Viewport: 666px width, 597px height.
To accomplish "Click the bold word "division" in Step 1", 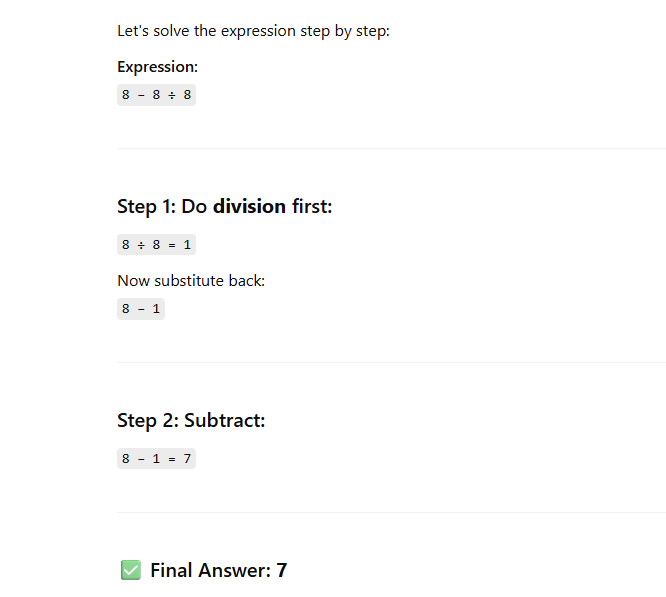I will (x=249, y=207).
